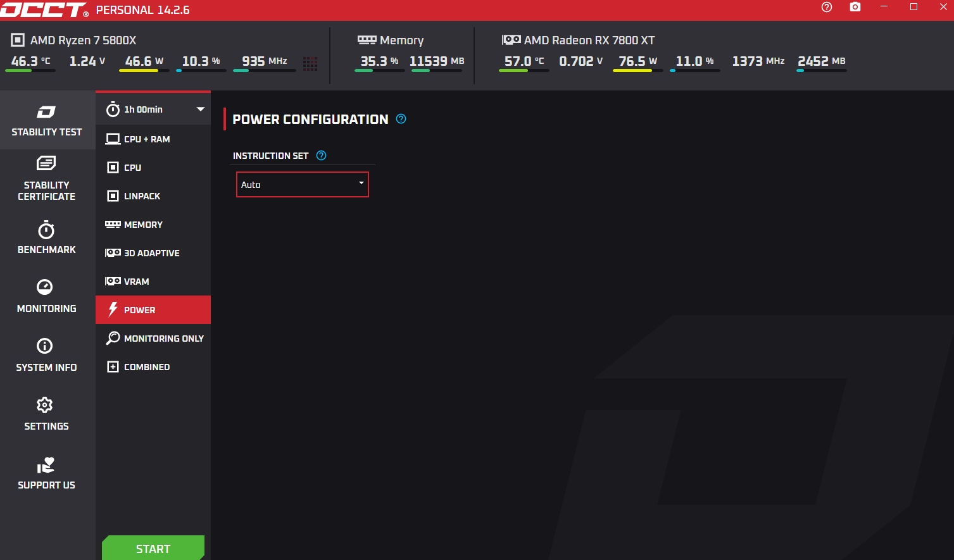Close the OCCT window
This screenshot has height=560, width=954.
(943, 7)
